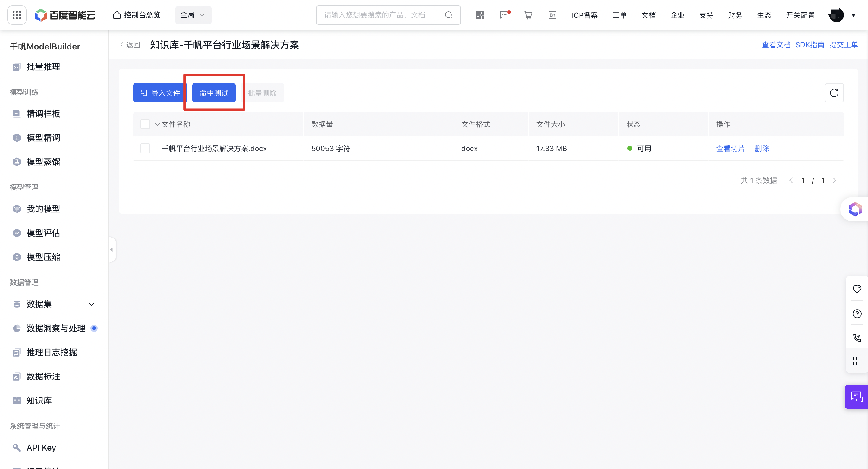Click the Baidu AI Cloud logo
Screen dimensions: 868x469
click(x=65, y=15)
